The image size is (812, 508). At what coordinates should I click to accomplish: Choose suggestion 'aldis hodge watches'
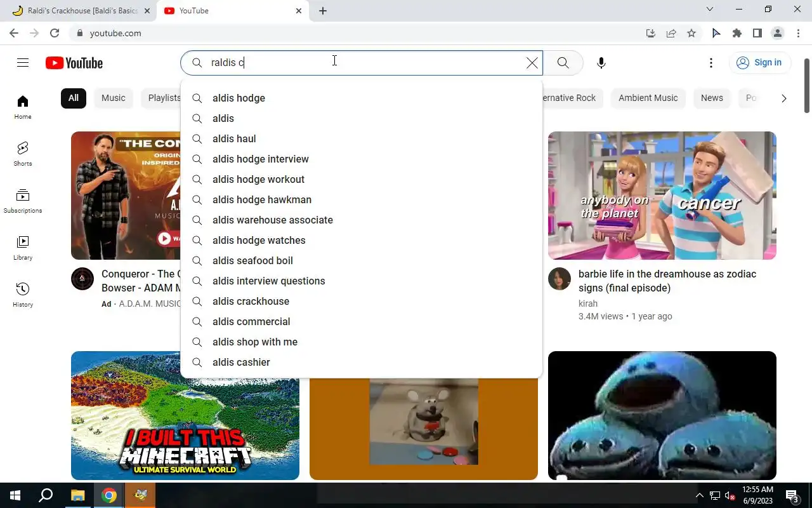(362, 240)
